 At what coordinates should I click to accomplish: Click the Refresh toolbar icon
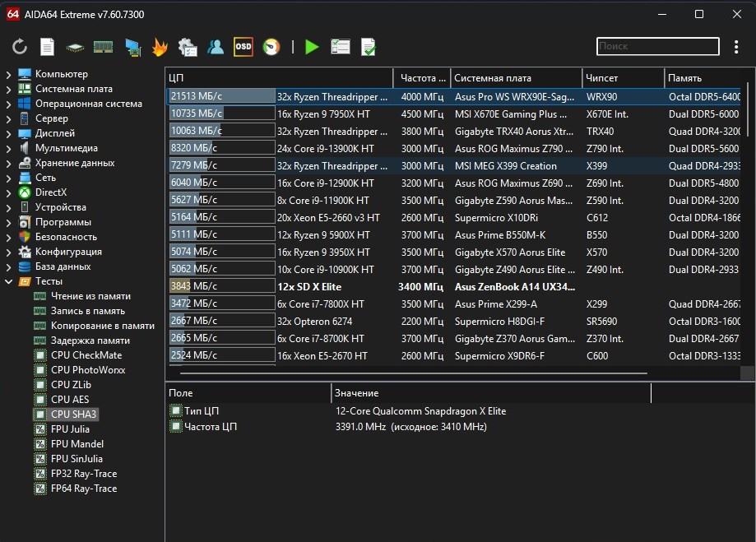point(20,48)
